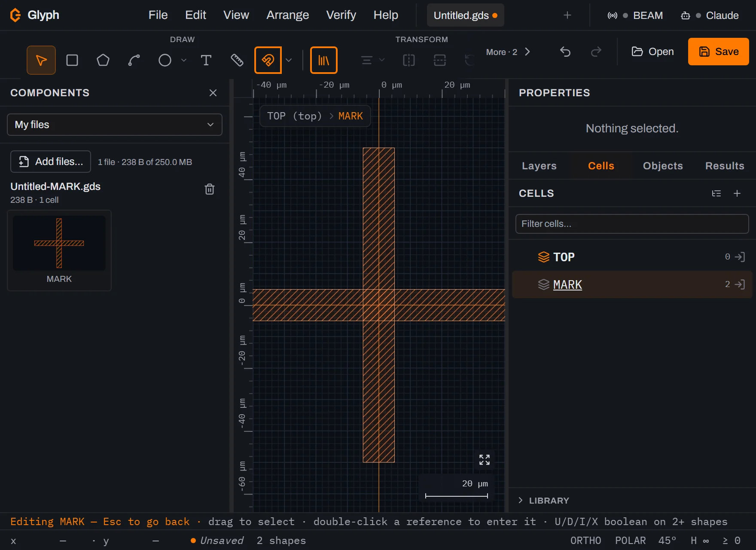Select the MARK cell thumbnail

click(59, 251)
